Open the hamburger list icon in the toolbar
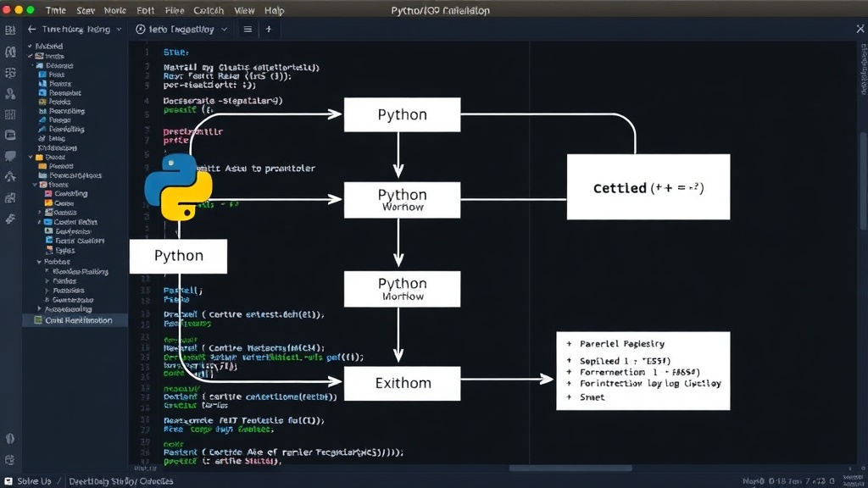Image resolution: width=868 pixels, height=488 pixels. click(x=248, y=30)
